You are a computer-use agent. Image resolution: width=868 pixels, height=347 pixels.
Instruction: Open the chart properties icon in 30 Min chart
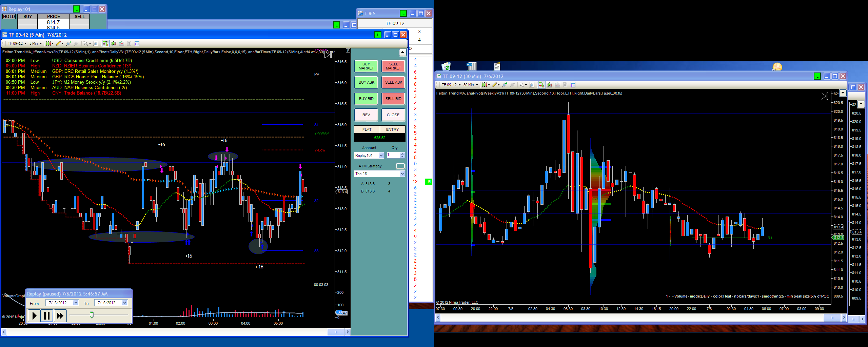pos(573,85)
